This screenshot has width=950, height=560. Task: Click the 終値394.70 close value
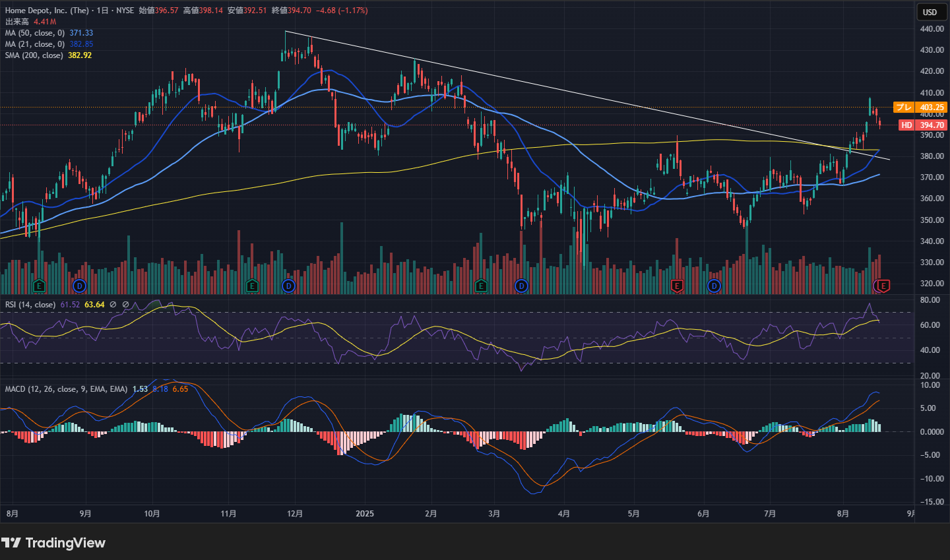point(291,11)
